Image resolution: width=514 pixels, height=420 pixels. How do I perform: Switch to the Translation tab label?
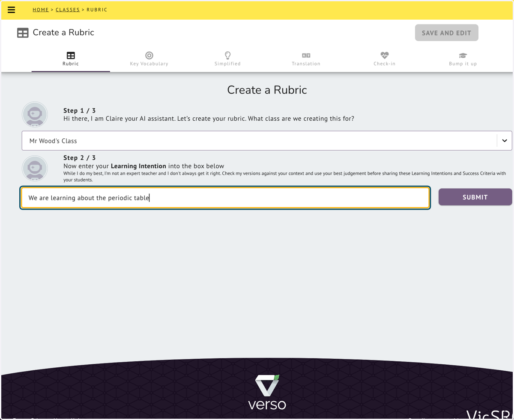[306, 64]
